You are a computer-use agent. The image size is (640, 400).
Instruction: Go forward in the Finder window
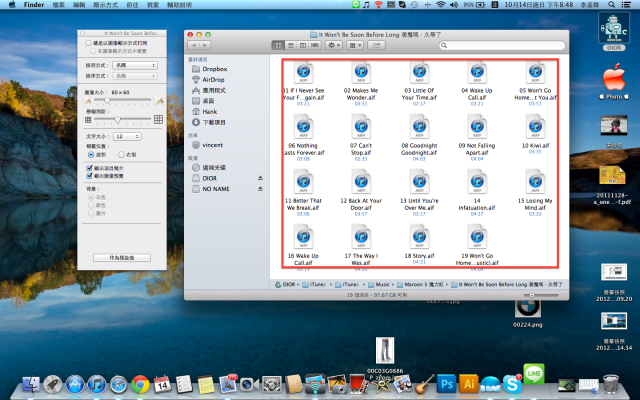pyautogui.click(x=205, y=45)
